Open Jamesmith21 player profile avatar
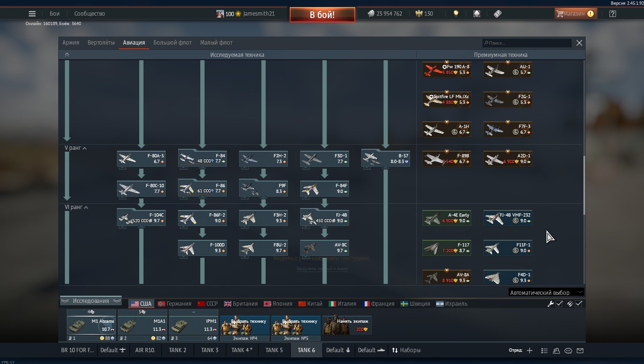The image size is (644, 364). [220, 14]
